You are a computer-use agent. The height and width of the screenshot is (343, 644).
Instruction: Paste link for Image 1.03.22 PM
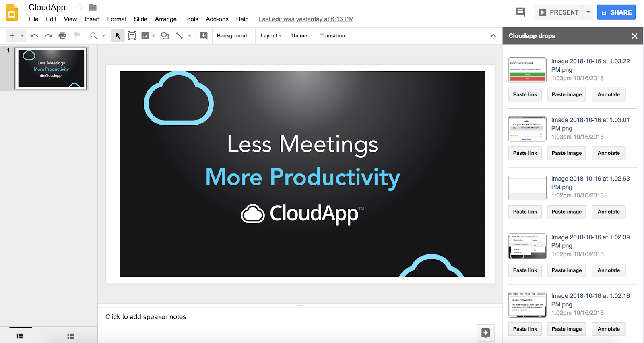click(525, 94)
